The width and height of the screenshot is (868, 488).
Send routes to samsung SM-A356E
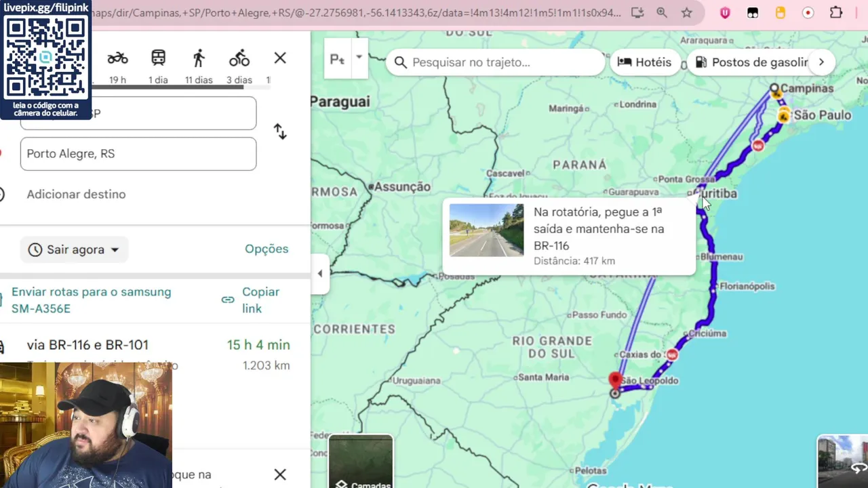coord(92,300)
